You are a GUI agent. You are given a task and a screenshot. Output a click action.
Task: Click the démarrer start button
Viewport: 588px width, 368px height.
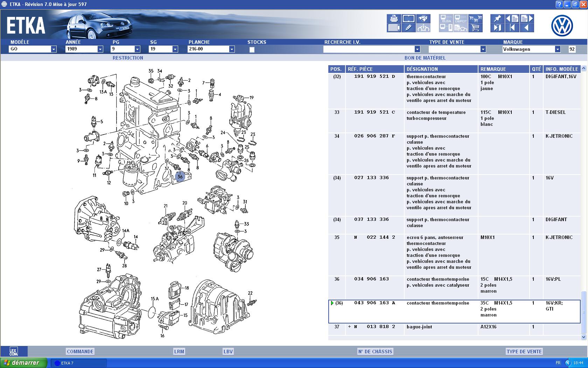pos(24,363)
